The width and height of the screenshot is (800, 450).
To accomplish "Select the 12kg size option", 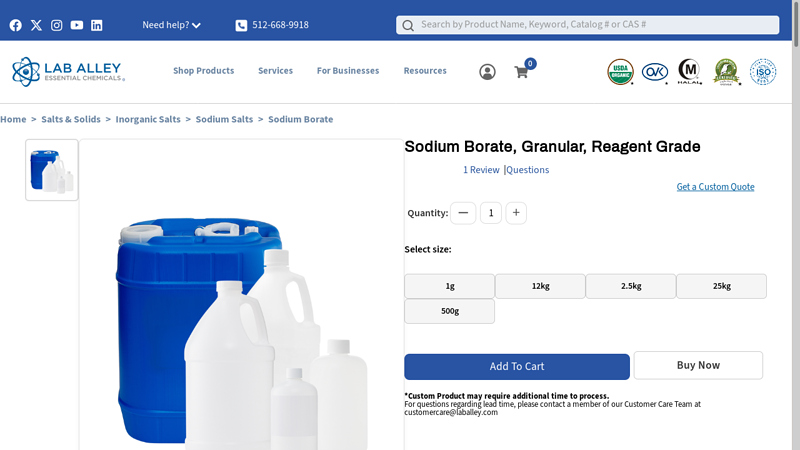I will pos(540,286).
